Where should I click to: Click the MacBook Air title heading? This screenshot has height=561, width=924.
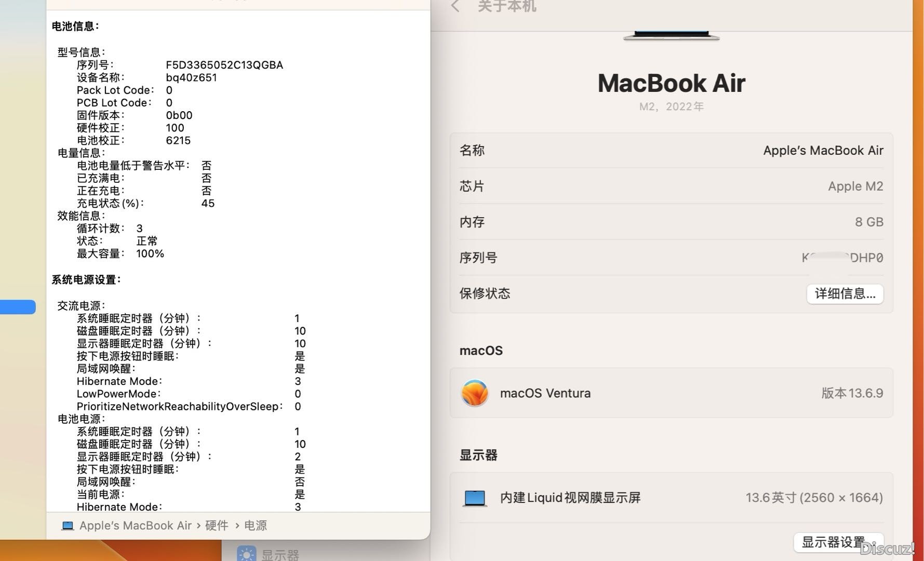[672, 83]
